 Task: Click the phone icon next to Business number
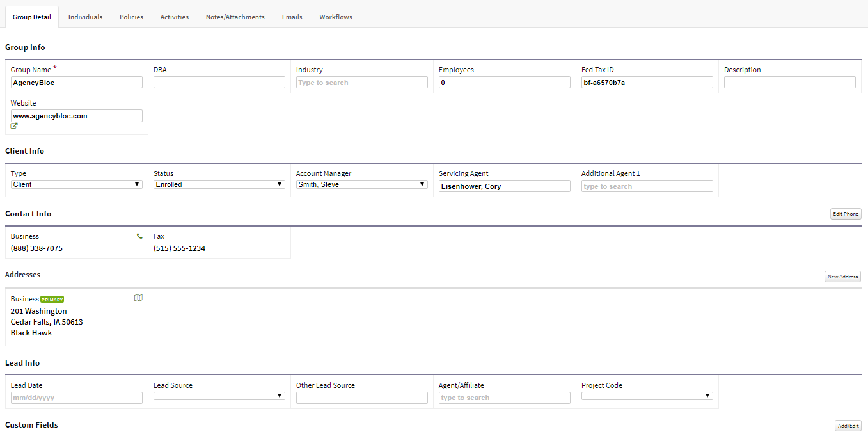click(139, 236)
